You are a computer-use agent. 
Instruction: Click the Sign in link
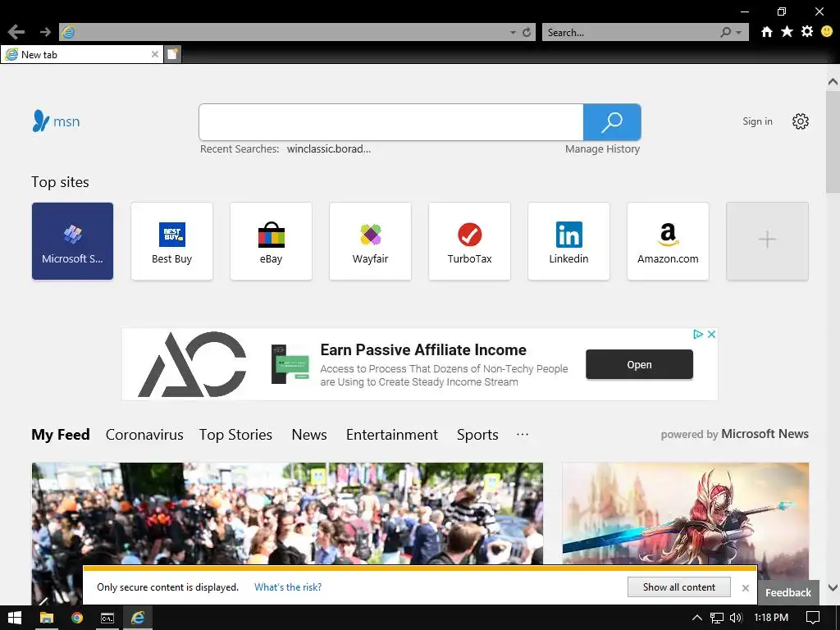point(757,121)
